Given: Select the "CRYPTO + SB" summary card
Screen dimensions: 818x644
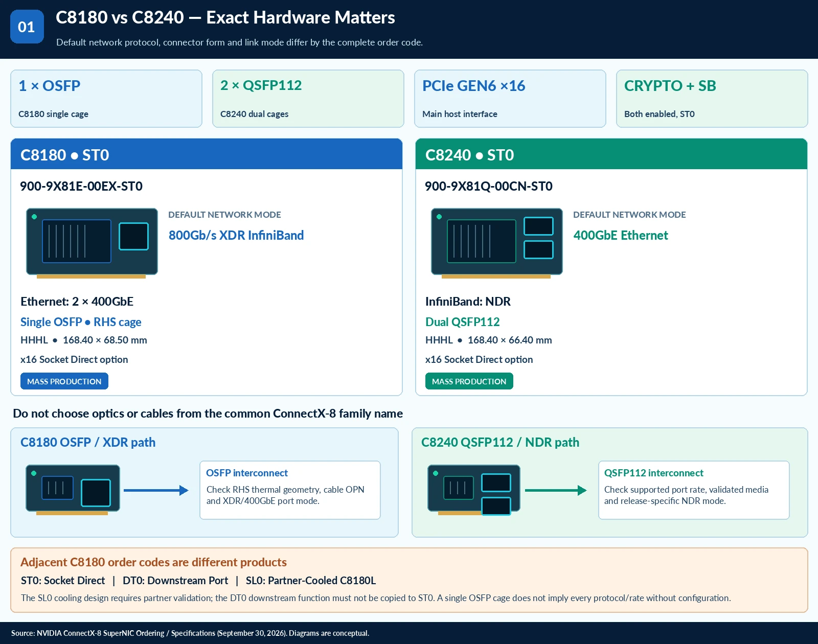Looking at the screenshot, I should pyautogui.click(x=712, y=99).
